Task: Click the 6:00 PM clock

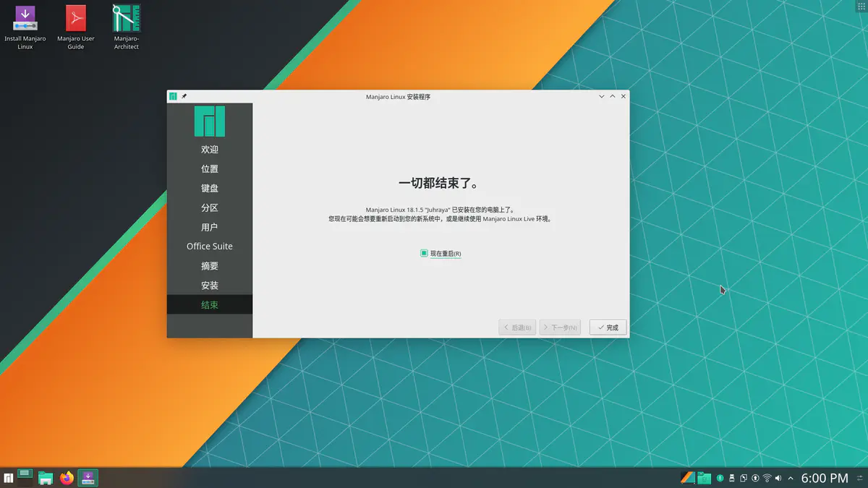Action: point(825,478)
